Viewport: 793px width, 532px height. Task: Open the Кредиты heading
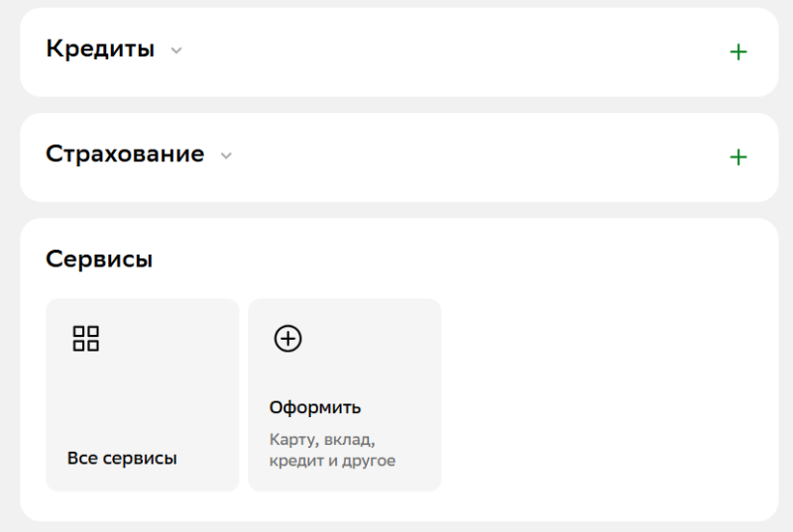click(x=100, y=50)
